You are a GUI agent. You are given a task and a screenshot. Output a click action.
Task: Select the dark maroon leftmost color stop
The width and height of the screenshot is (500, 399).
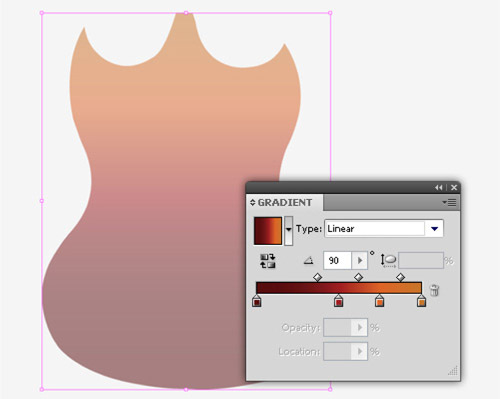point(256,301)
